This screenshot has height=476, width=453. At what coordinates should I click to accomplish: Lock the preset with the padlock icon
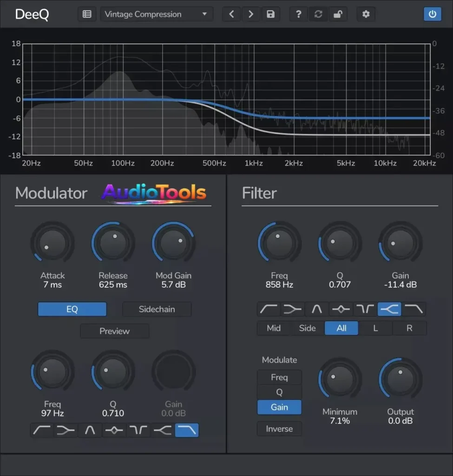[x=338, y=14]
